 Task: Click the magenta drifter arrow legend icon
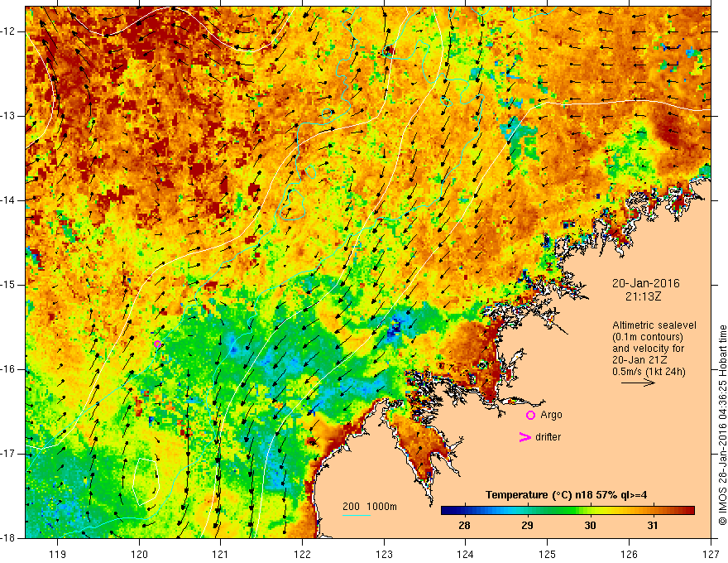coord(524,437)
